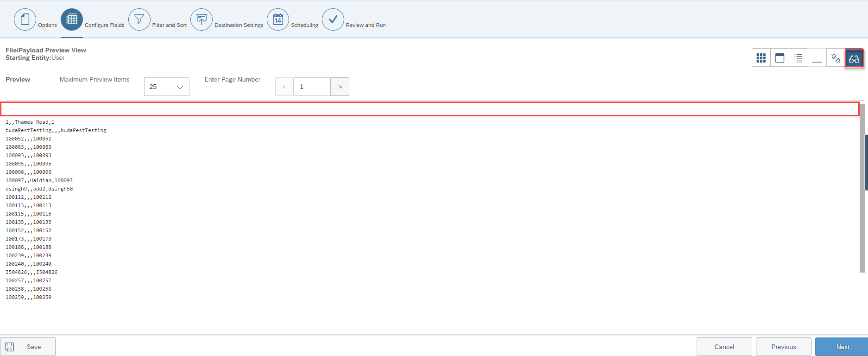Select row '100096,,,100096'
Image resolution: width=868 pixels, height=356 pixels.
pyautogui.click(x=29, y=172)
